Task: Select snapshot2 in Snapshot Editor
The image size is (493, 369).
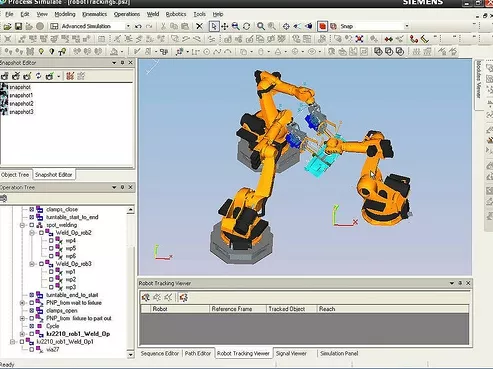Action: coord(21,103)
